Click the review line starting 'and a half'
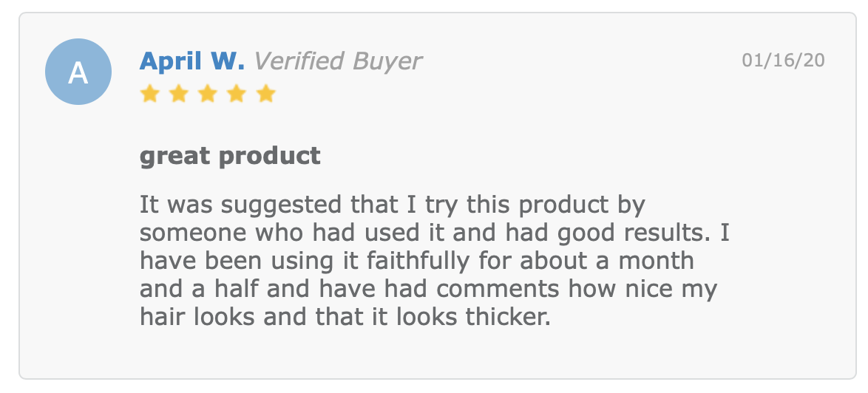Viewport: 868px width, 393px height. [x=429, y=290]
